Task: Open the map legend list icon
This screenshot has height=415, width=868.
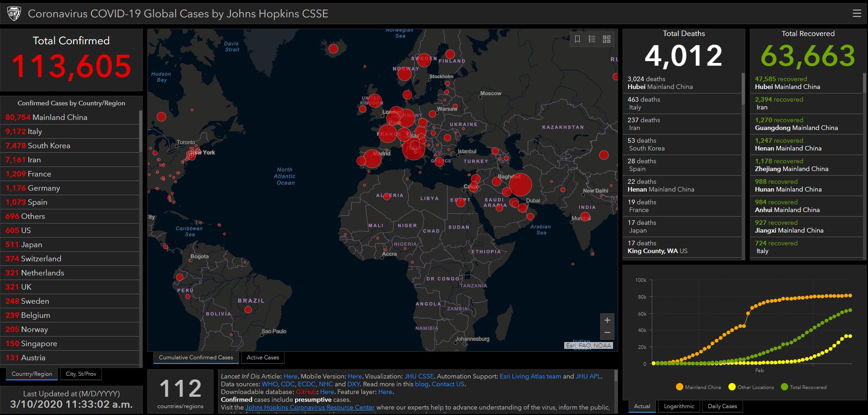Action: click(x=592, y=39)
